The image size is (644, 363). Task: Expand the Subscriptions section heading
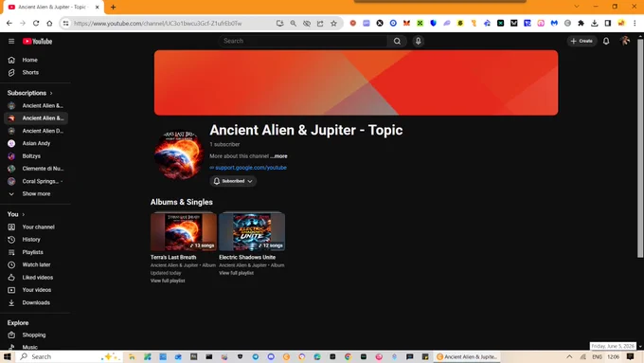point(30,93)
